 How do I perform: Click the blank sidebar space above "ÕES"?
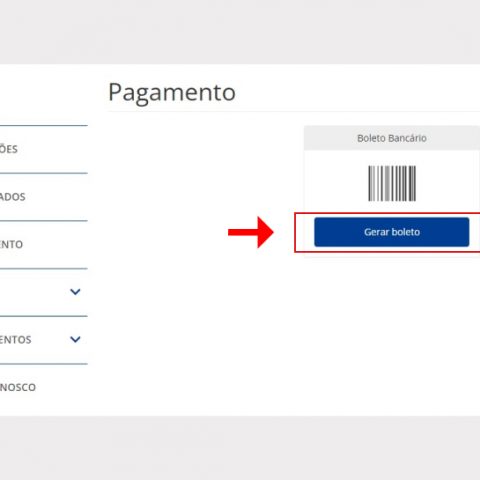[x=43, y=95]
